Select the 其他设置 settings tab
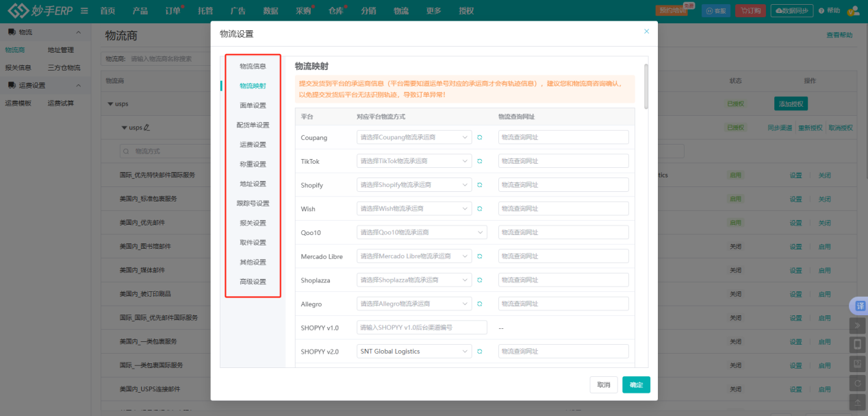 (x=253, y=262)
